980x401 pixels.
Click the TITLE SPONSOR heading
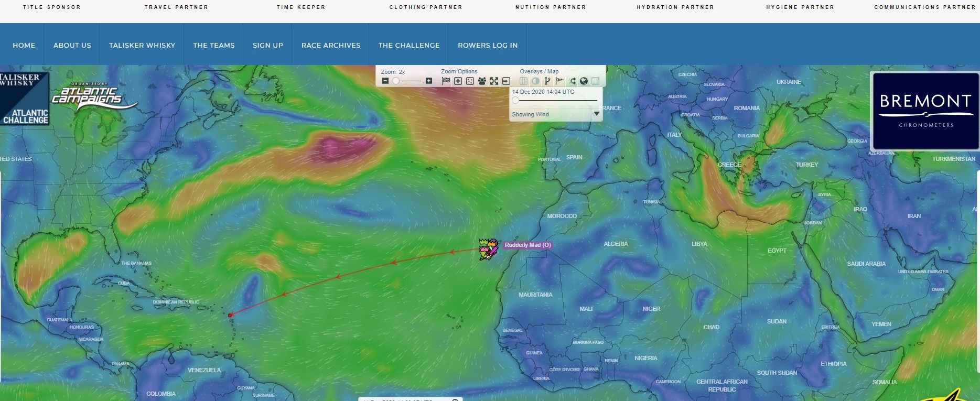(x=52, y=7)
